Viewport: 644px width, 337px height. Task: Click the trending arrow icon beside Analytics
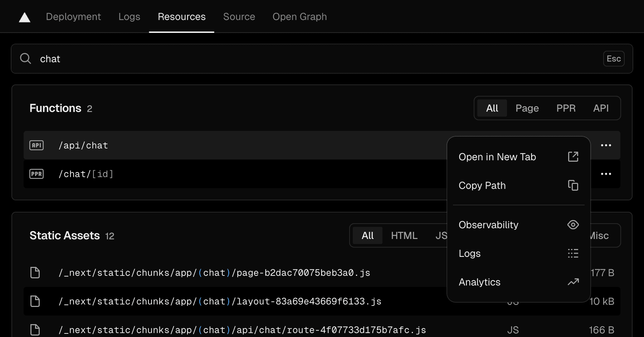pos(573,282)
